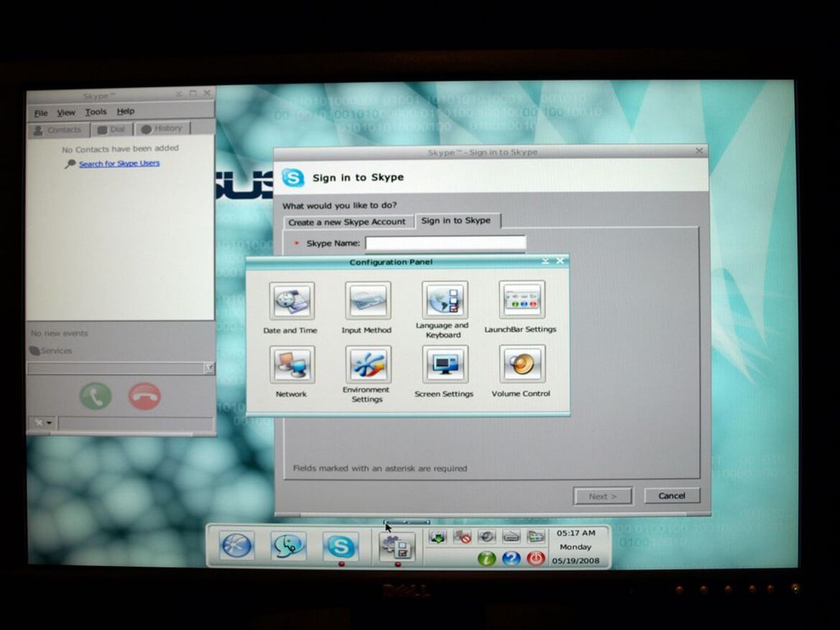Select the Sign in to Skype tab
This screenshot has height=630, width=840.
click(456, 221)
